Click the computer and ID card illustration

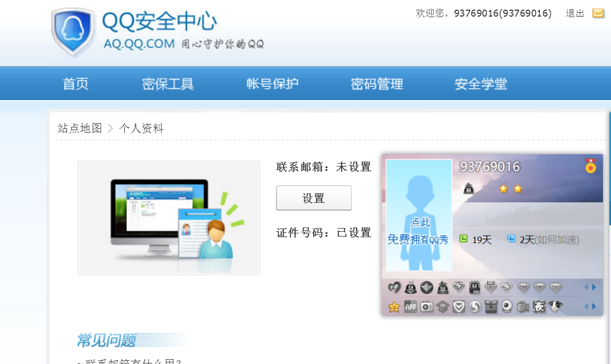tap(169, 217)
